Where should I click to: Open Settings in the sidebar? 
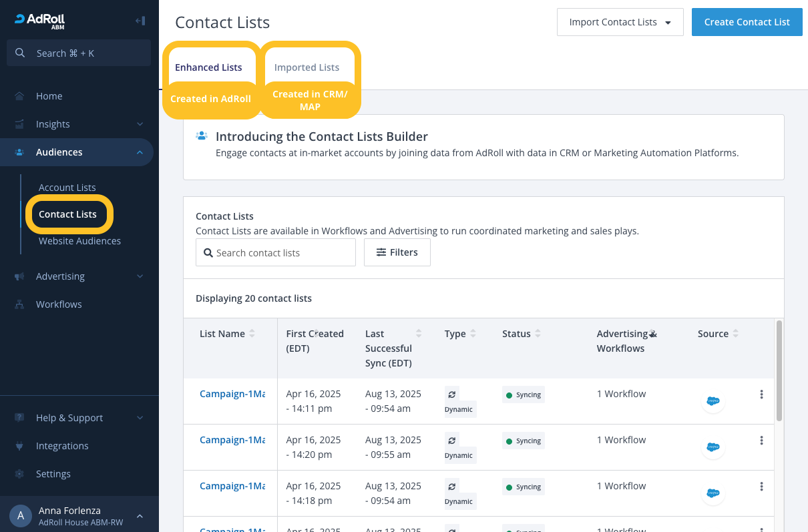53,474
